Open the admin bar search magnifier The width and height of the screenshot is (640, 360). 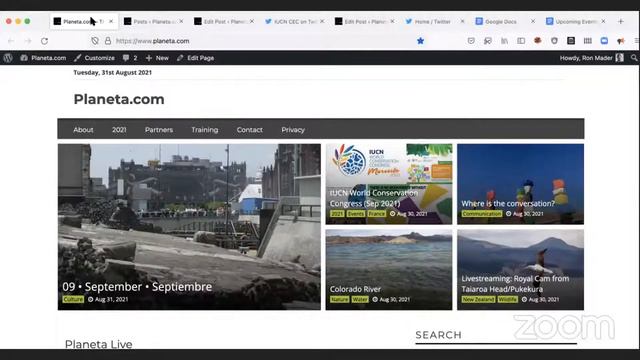pyautogui.click(x=633, y=58)
